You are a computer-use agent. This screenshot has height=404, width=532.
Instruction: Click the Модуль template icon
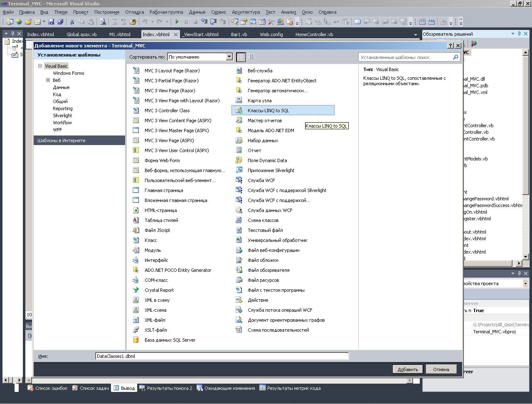tap(135, 250)
